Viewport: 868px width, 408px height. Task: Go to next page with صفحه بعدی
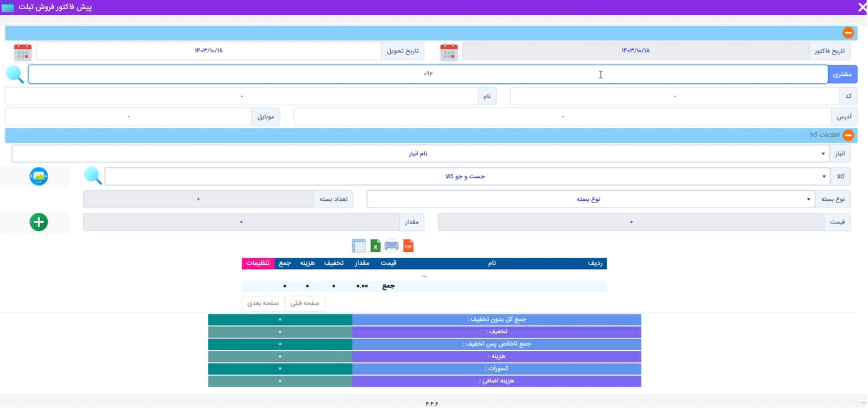[x=263, y=303]
